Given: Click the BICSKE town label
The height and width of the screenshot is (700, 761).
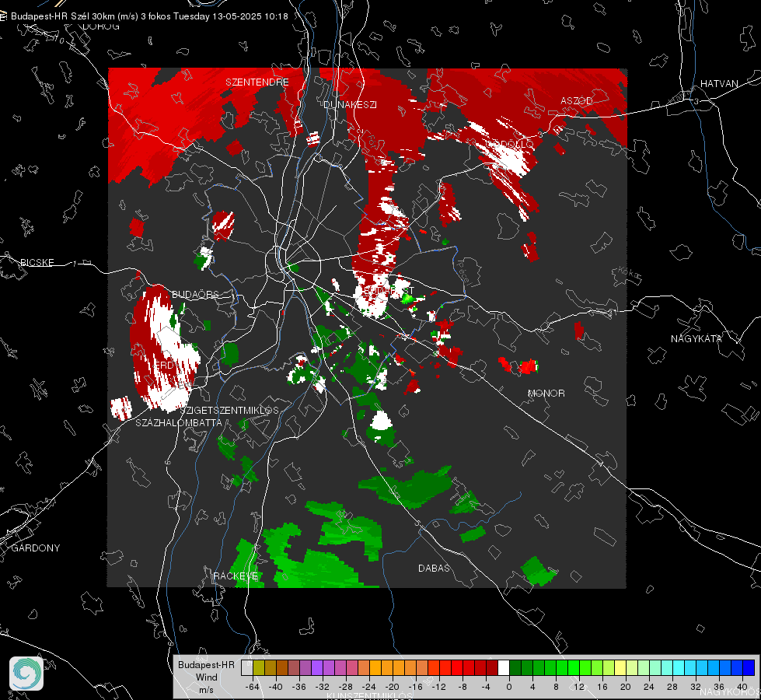Looking at the screenshot, I should click(x=37, y=262).
